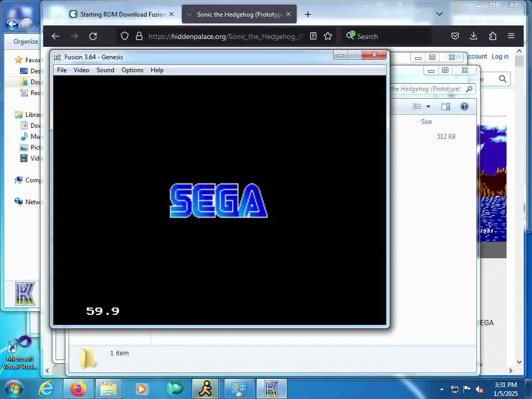The height and width of the screenshot is (399, 532).
Task: Select Desktop in Explorer navigation
Action: point(31,71)
